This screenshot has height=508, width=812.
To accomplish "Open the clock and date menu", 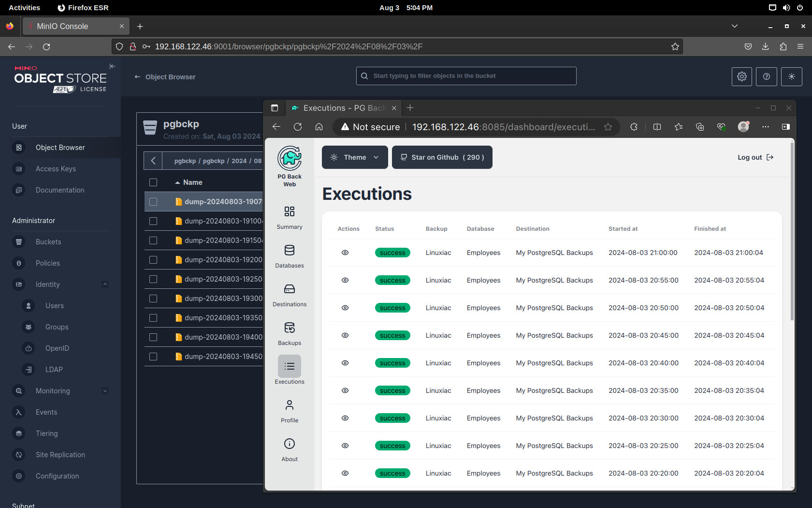I will coord(406,8).
